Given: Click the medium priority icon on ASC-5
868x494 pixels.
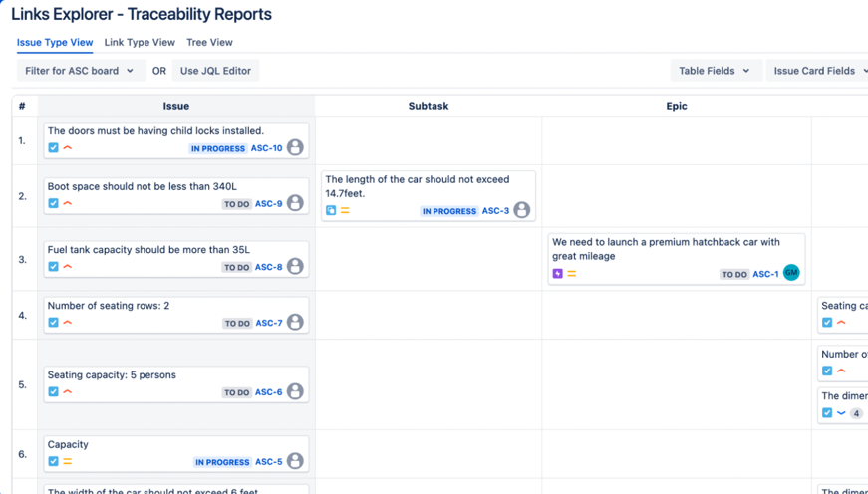Looking at the screenshot, I should [x=68, y=461].
